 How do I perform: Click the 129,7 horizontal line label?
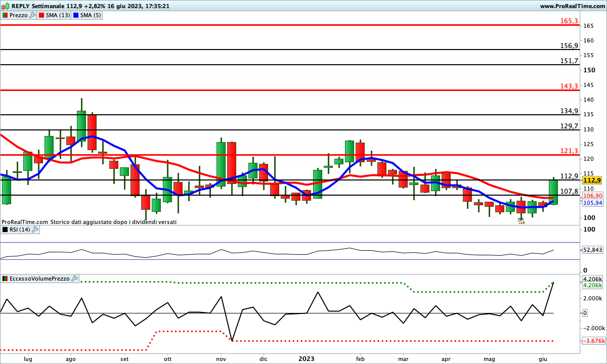pos(569,126)
